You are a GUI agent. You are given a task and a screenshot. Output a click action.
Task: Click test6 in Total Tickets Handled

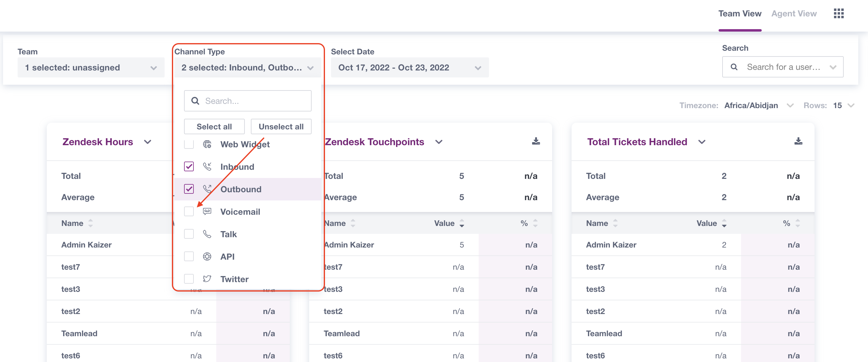595,356
